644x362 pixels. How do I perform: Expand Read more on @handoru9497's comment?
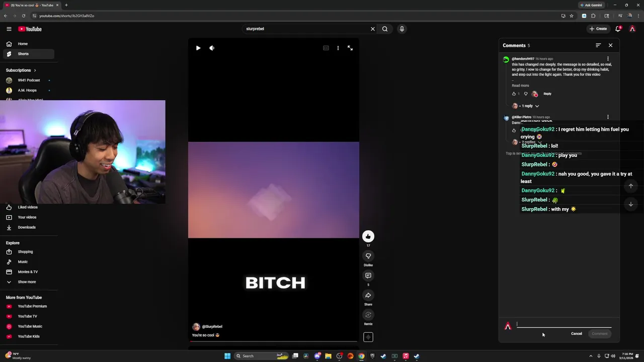click(x=520, y=85)
